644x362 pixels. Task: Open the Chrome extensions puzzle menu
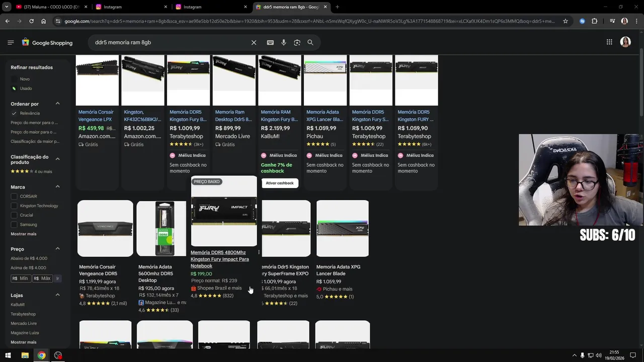click(x=595, y=21)
